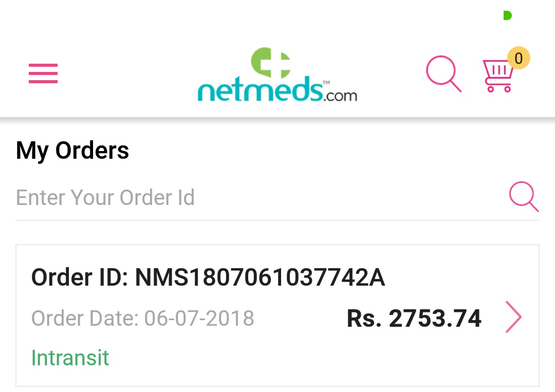
Task: Open the shopping cart
Action: click(497, 77)
